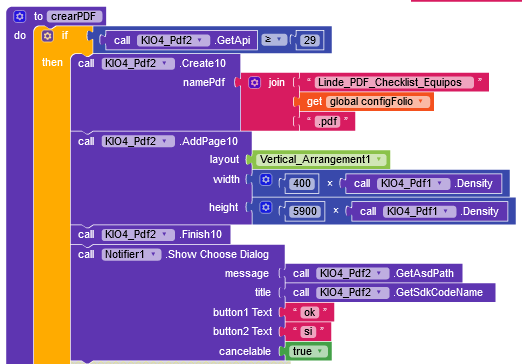The width and height of the screenshot is (522, 364).
Task: Select the Finish10 call block
Action: click(x=150, y=234)
